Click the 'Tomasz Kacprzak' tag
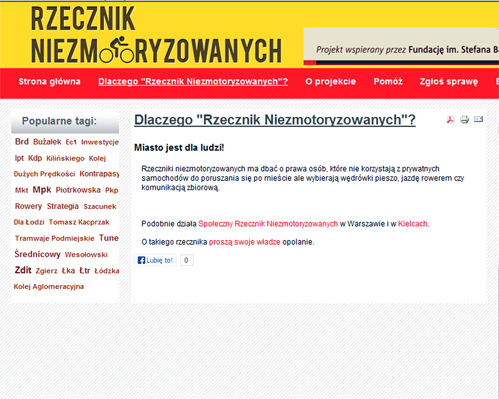 79,222
